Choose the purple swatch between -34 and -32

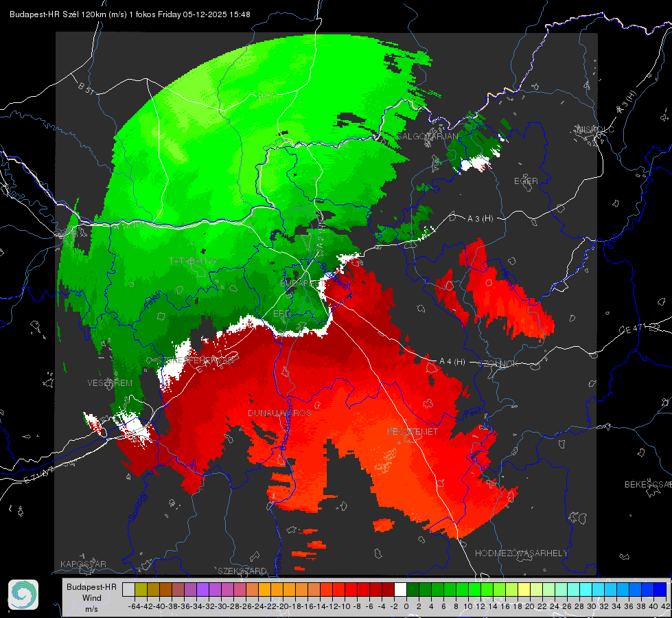click(x=202, y=590)
